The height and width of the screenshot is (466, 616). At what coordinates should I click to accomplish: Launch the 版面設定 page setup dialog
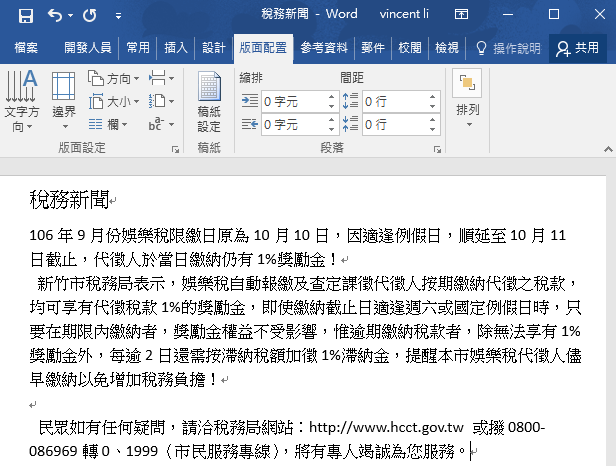(175, 149)
